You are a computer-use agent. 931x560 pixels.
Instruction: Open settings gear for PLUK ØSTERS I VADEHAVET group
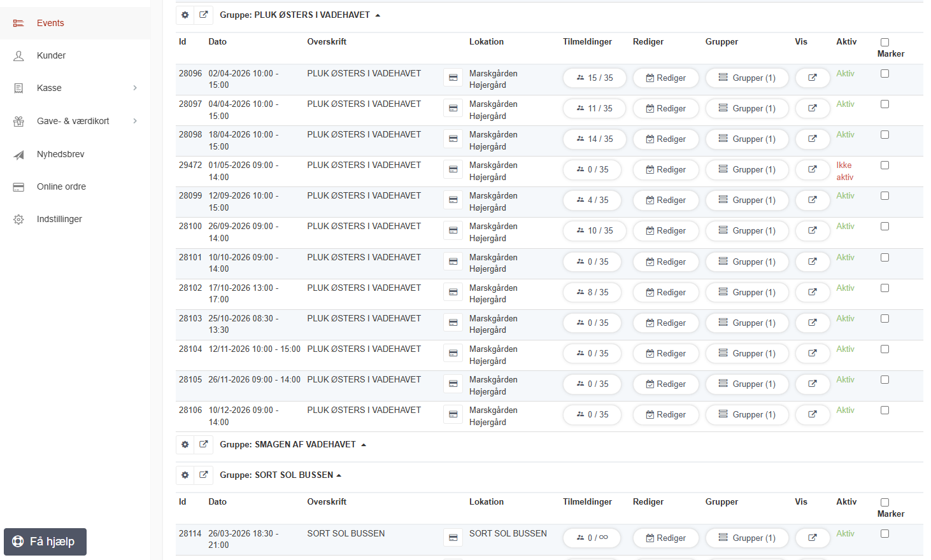185,15
